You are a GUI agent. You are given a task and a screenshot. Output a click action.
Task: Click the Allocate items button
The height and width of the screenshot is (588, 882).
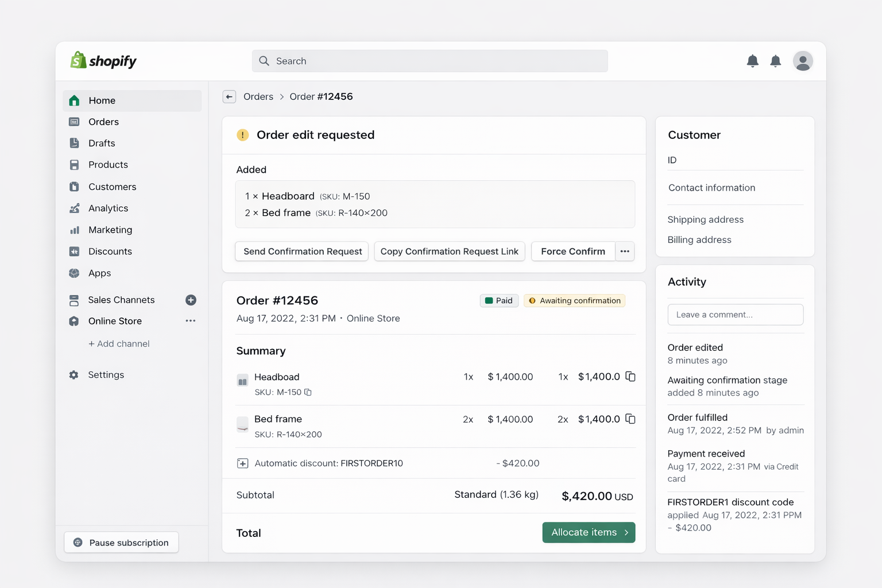(x=588, y=532)
